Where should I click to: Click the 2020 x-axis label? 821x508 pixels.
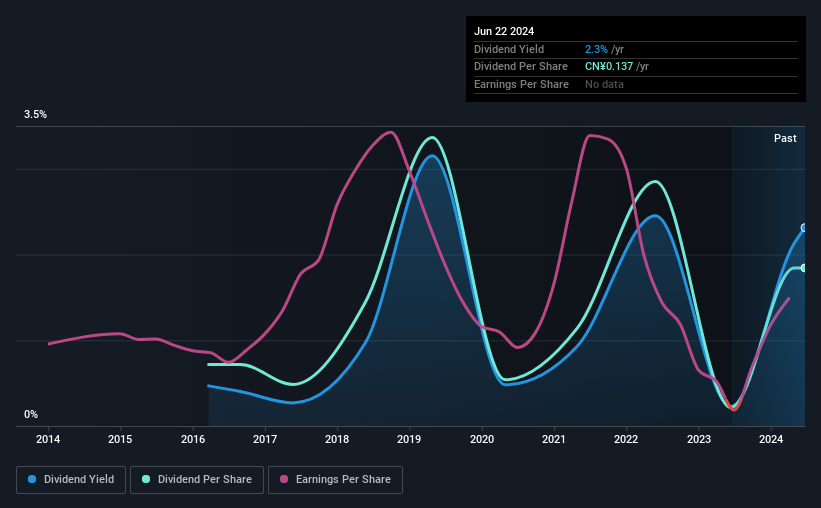(x=482, y=439)
